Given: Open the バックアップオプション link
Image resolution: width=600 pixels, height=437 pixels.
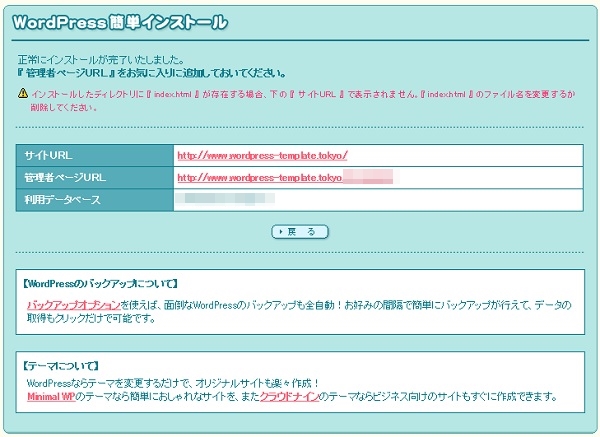Looking at the screenshot, I should coord(74,305).
